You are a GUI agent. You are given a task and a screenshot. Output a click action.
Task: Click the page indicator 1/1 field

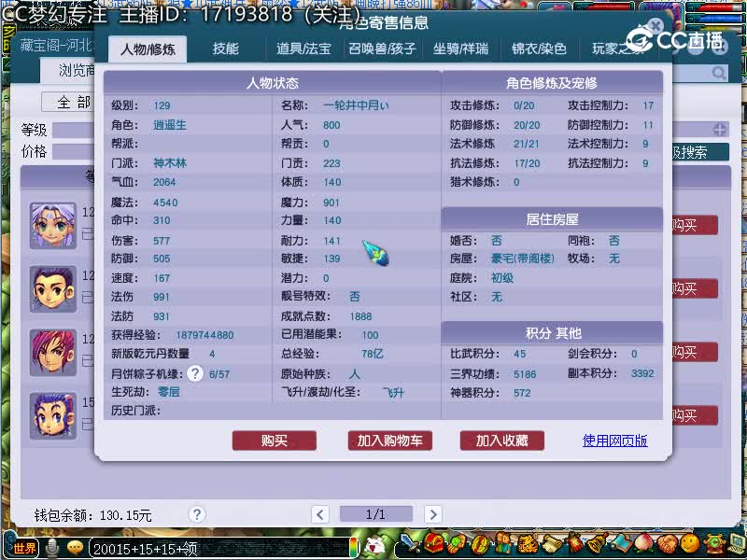tap(376, 514)
